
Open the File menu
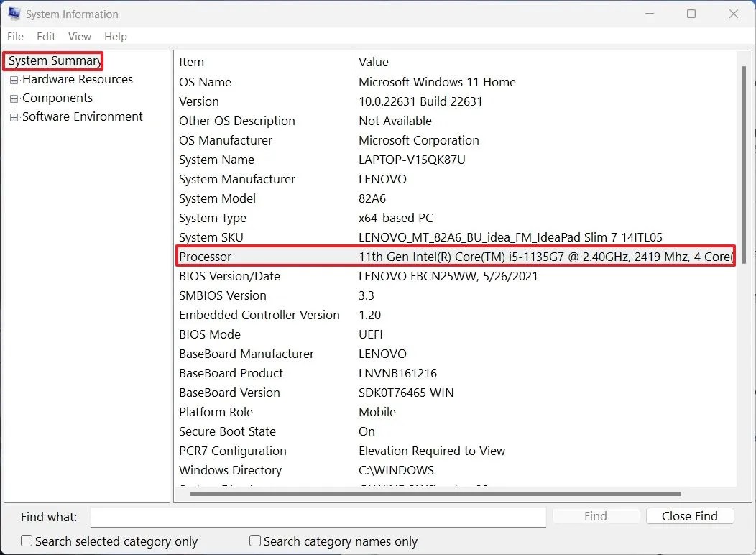14,36
